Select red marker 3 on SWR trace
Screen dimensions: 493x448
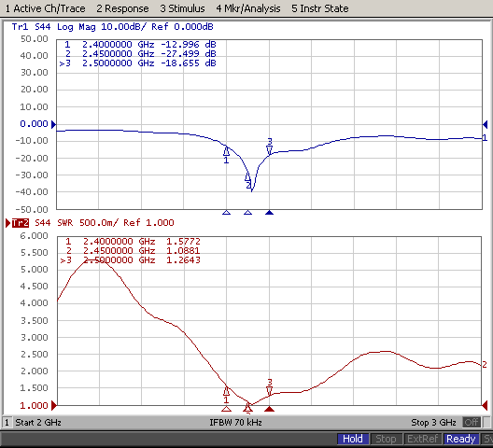270,391
